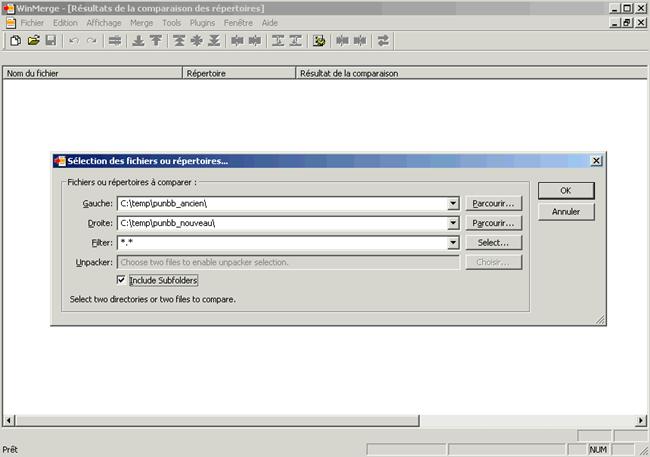Open the Filter dropdown list
650x457 pixels.
[x=453, y=243]
